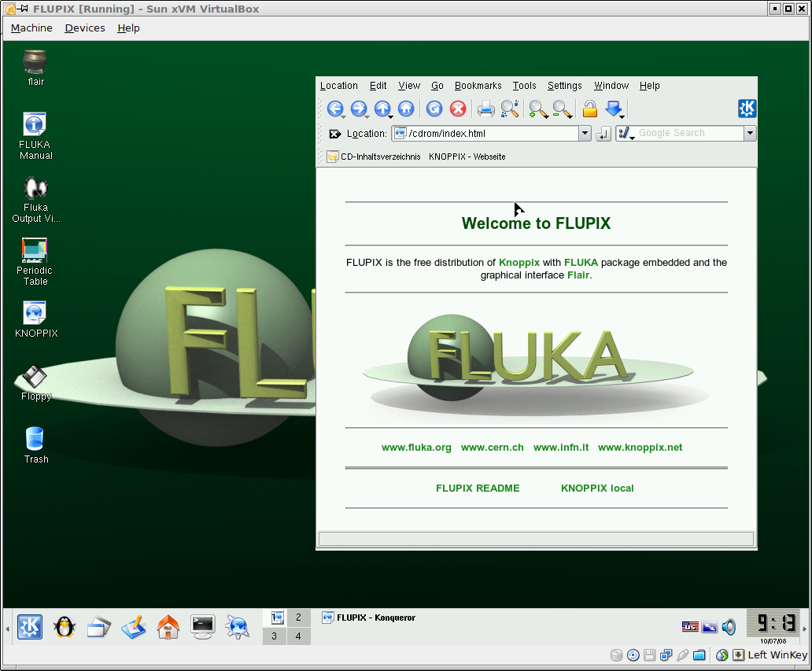
Task: Click the VirtualBox CD/DVD status icon
Action: click(633, 655)
